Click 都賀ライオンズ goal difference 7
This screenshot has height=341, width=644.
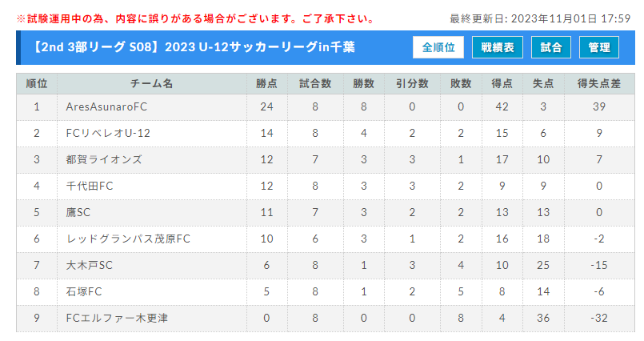click(x=599, y=159)
